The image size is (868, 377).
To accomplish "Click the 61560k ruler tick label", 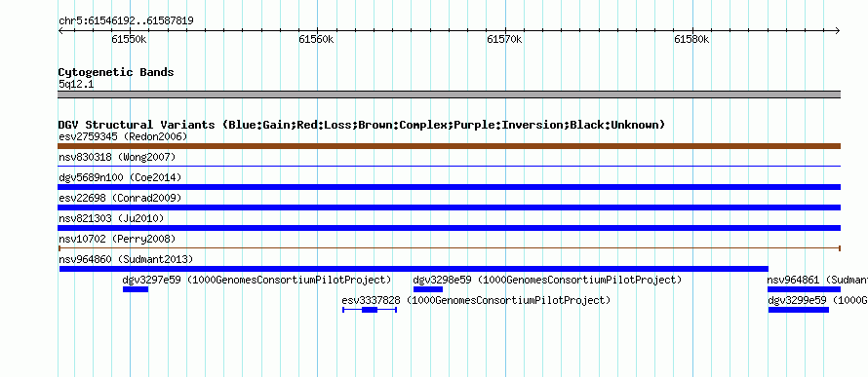I will (x=316, y=39).
